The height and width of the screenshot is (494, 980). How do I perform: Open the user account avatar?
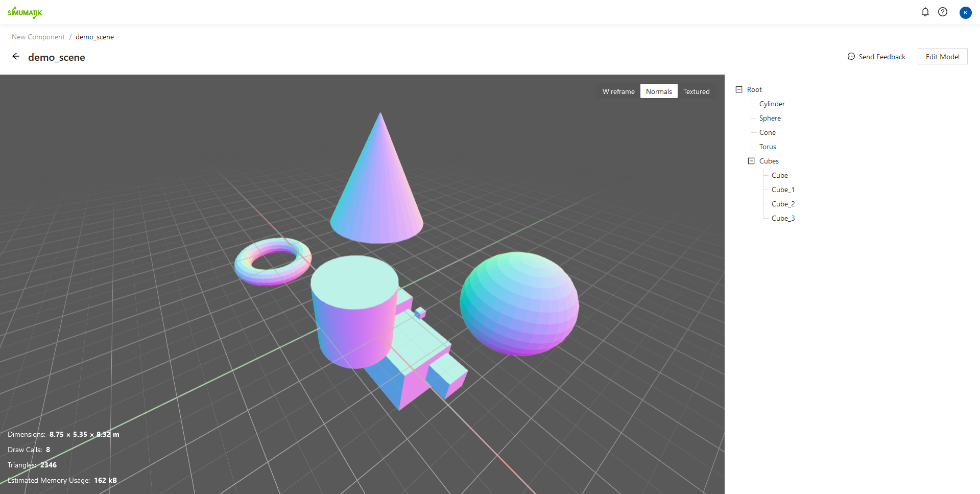pyautogui.click(x=965, y=12)
